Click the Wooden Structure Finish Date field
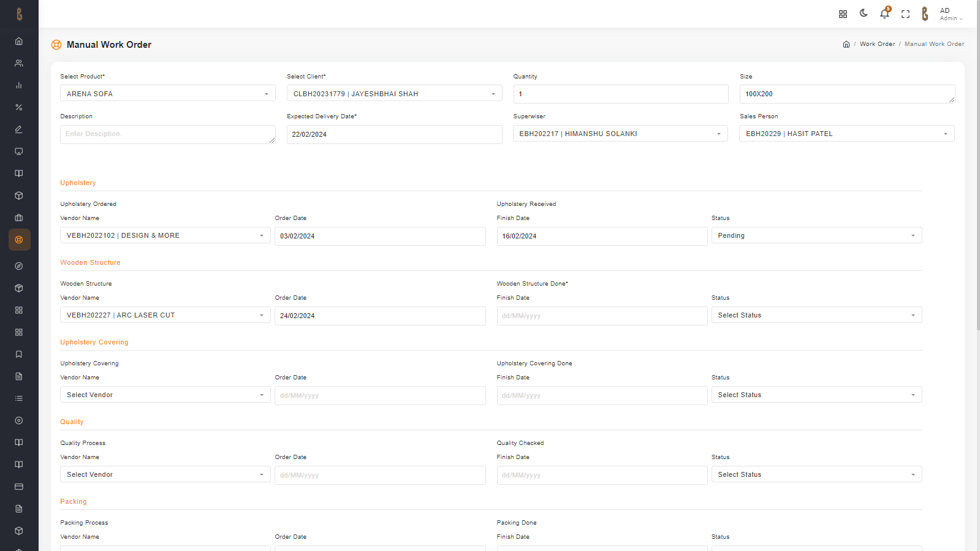This screenshot has width=980, height=551. point(601,316)
